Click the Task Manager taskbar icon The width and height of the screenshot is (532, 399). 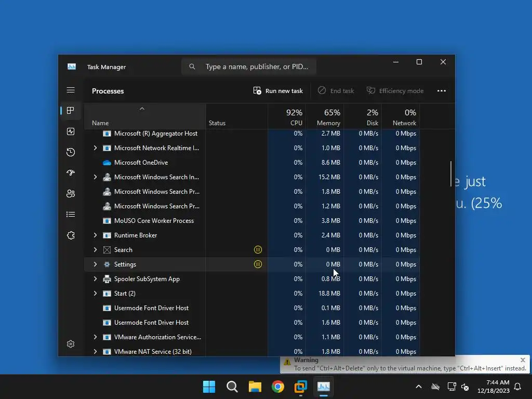(323, 387)
